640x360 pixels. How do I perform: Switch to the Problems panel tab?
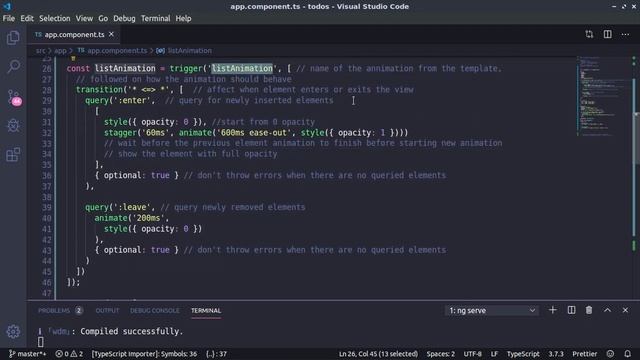[x=60, y=311]
